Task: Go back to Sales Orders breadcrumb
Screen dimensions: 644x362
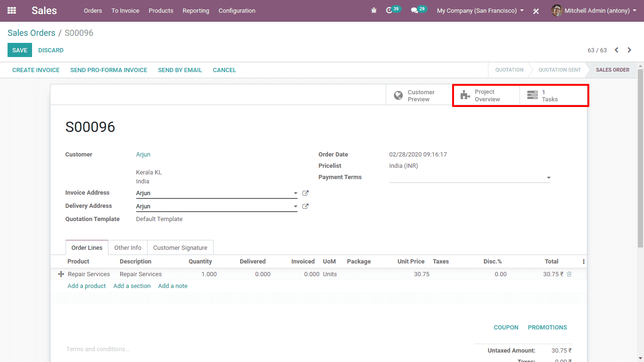Action: point(32,33)
